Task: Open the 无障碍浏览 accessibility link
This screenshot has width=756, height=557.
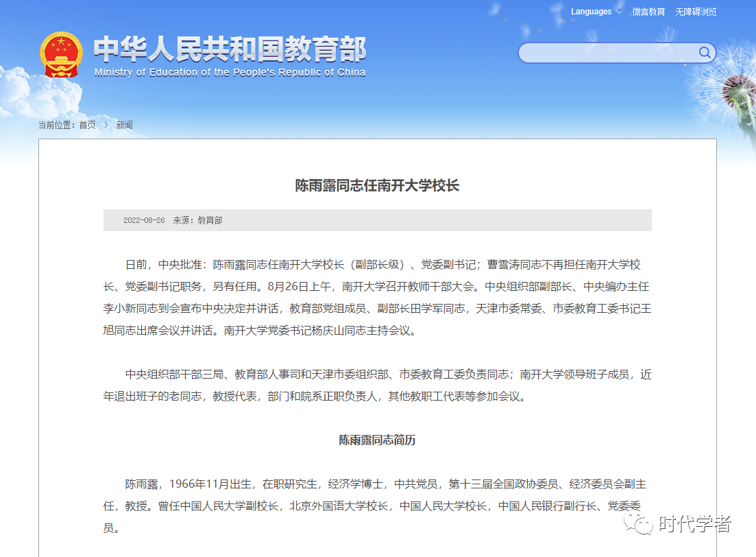Action: click(696, 12)
